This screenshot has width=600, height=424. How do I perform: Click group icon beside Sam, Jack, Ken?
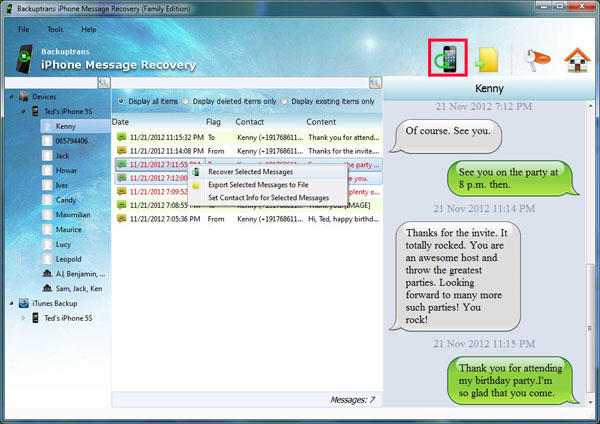tap(47, 288)
